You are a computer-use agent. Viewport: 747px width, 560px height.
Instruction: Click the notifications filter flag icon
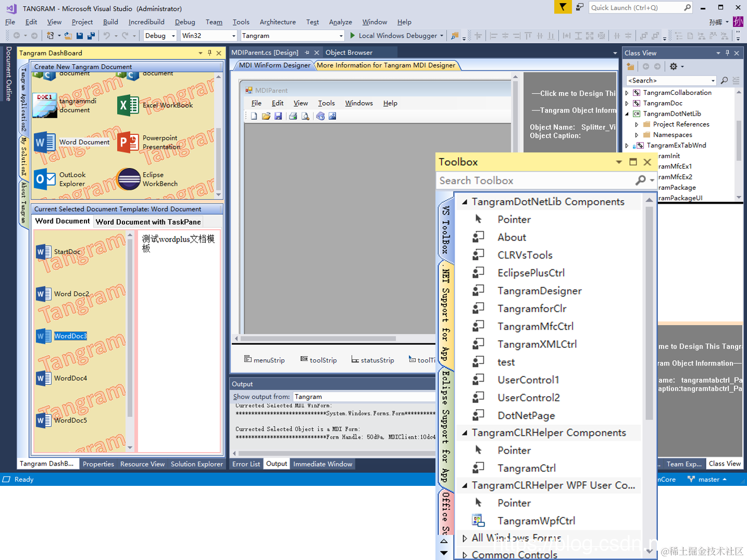tap(562, 7)
